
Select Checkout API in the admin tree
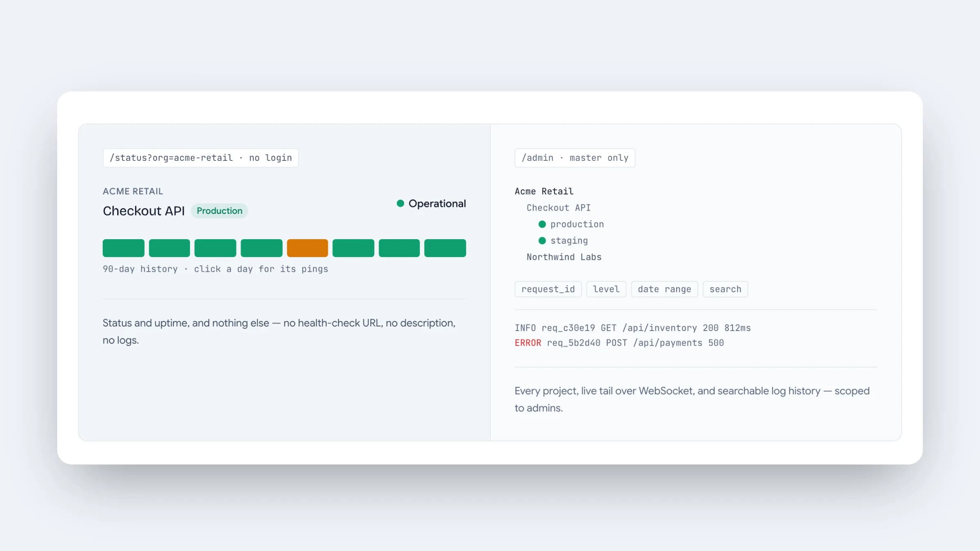(x=559, y=208)
